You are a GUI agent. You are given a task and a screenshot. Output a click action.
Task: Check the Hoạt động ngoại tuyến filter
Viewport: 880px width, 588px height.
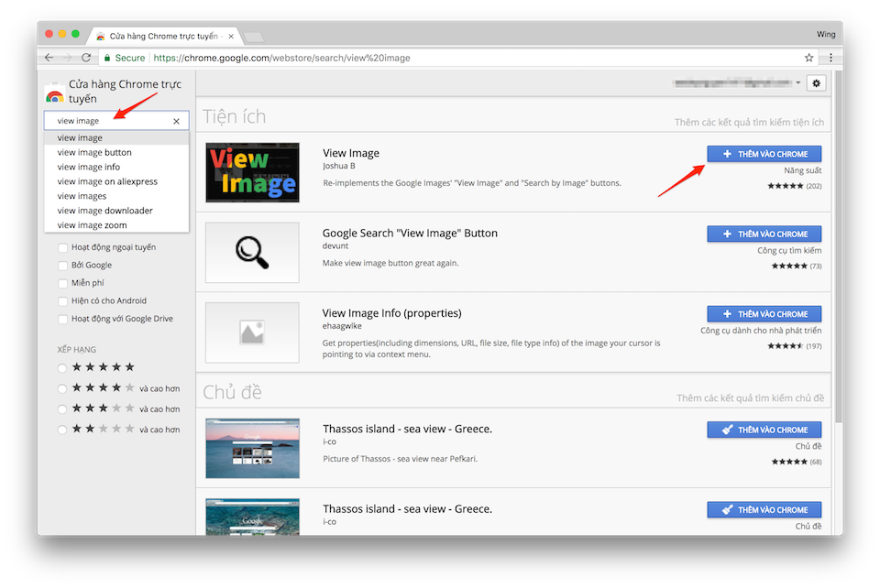click(62, 246)
